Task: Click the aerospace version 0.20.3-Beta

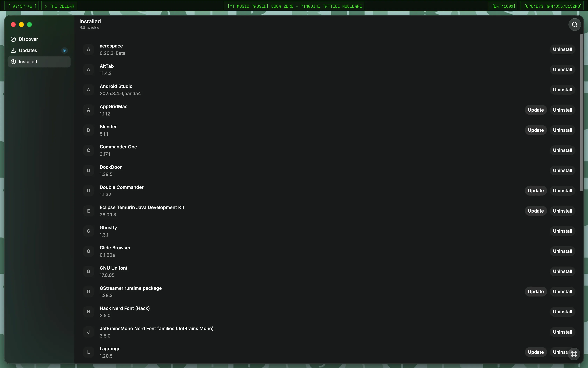Action: coord(113,53)
